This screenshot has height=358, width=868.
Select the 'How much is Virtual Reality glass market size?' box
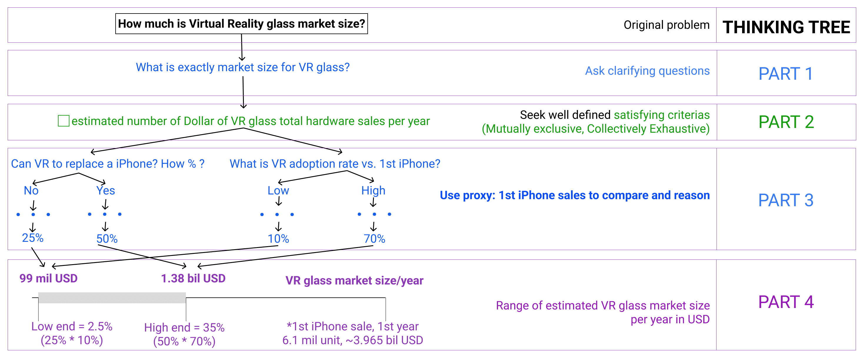click(241, 24)
